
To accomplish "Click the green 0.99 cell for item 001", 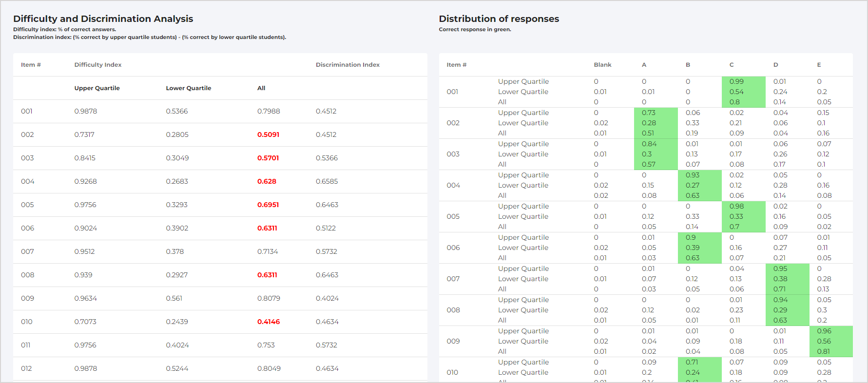I will 736,81.
